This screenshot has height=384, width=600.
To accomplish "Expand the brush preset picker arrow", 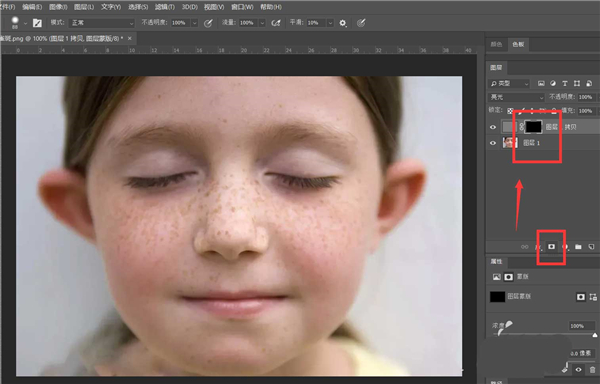I will click(25, 23).
